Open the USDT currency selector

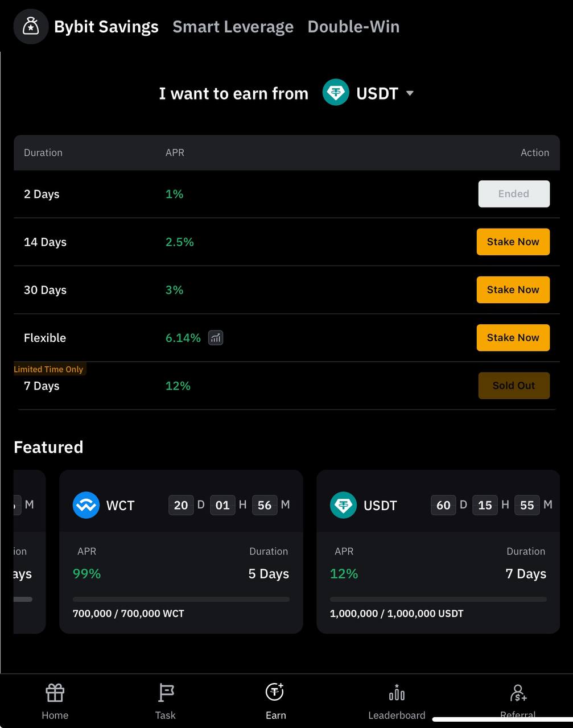(x=368, y=93)
